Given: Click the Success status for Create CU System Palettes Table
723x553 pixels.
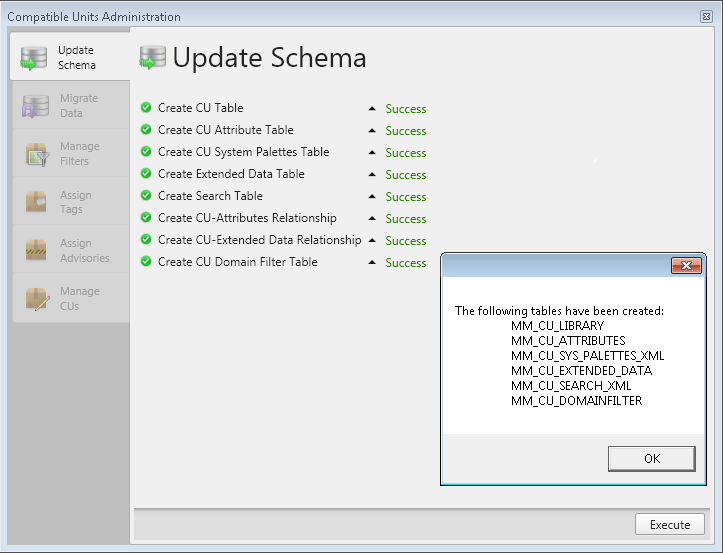Looking at the screenshot, I should coord(406,153).
